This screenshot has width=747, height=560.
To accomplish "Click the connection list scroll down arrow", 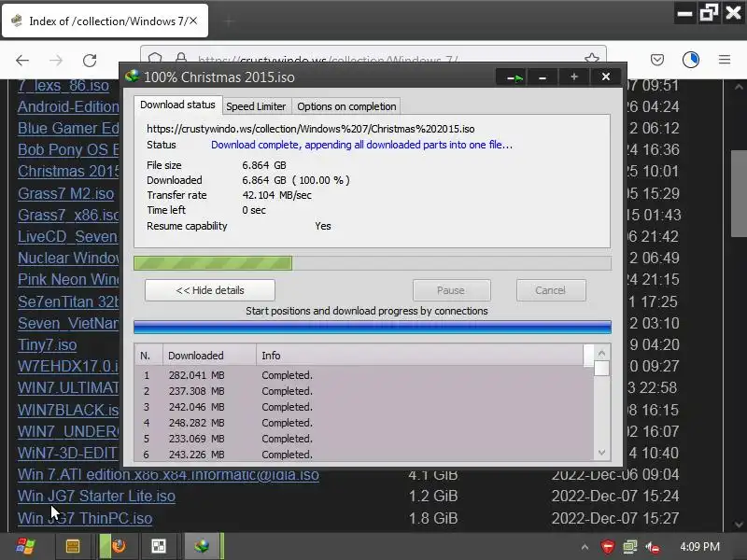I will 601,453.
